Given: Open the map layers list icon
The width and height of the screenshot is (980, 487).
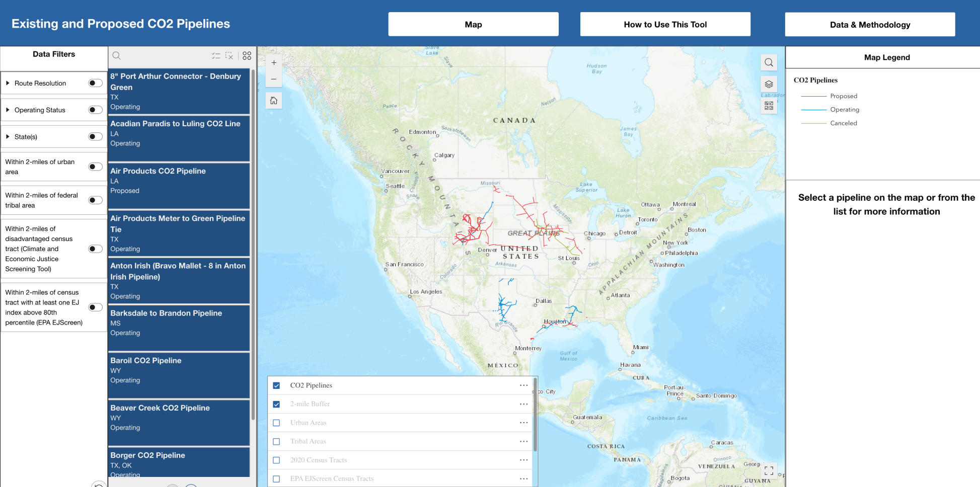Looking at the screenshot, I should tap(769, 85).
